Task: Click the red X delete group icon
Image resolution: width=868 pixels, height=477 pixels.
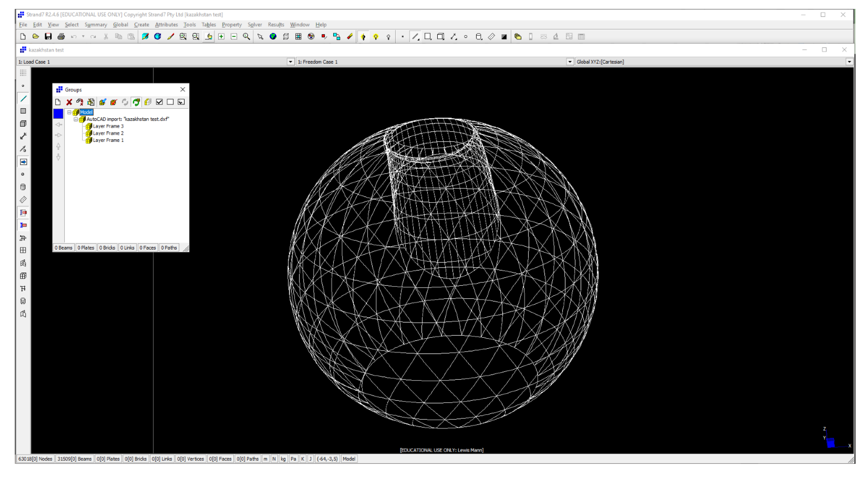Action: coord(69,102)
